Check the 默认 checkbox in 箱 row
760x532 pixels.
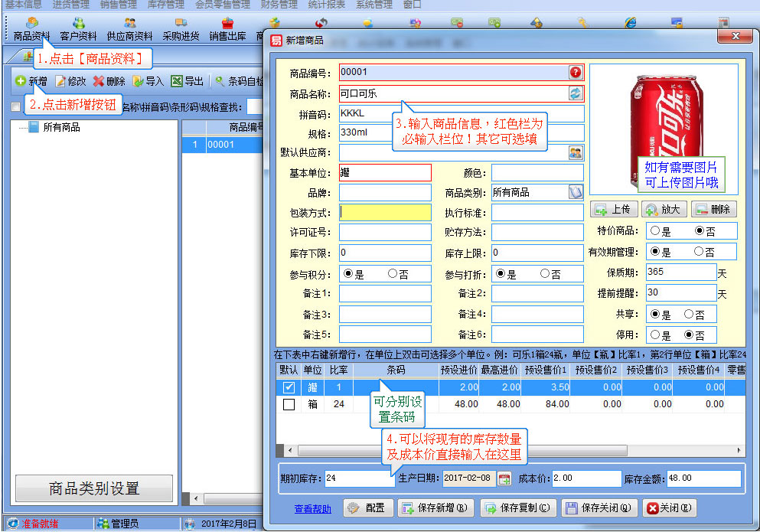289,404
